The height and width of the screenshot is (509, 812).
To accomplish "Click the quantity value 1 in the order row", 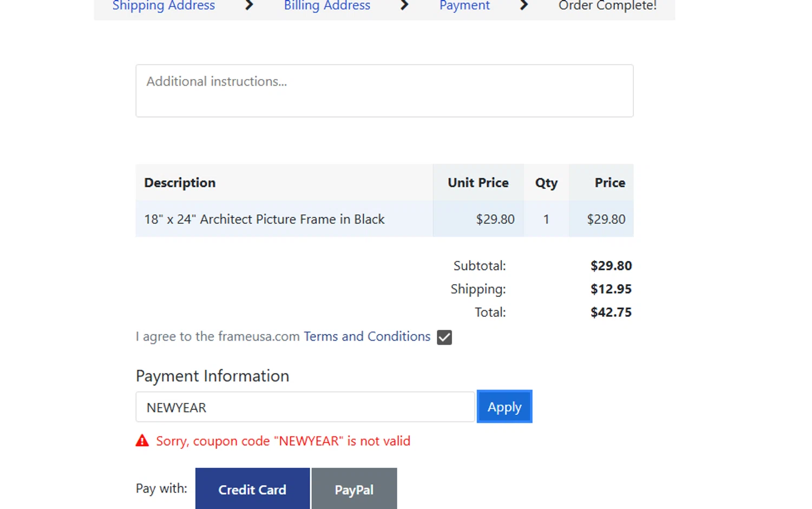I will [546, 219].
